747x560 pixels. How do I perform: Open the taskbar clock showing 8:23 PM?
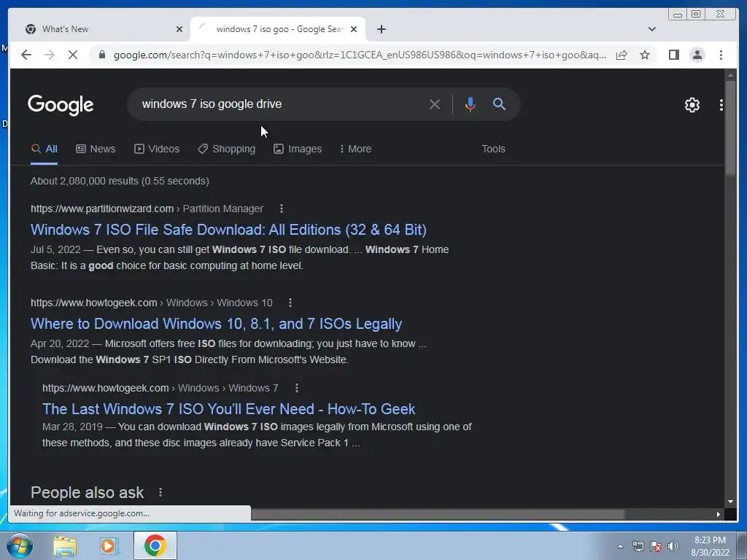pyautogui.click(x=710, y=546)
